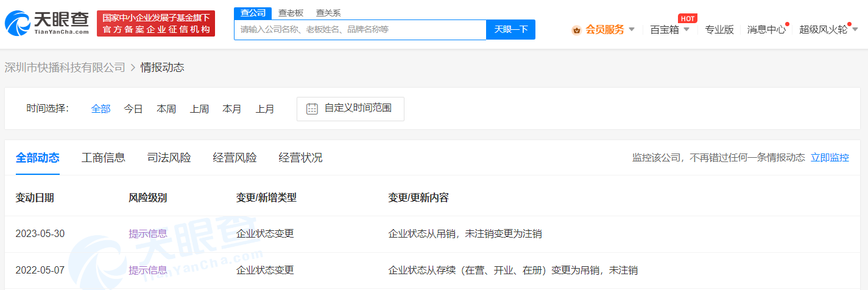The image size is (868, 290).
Task: Filter time by 今日
Action: [133, 109]
